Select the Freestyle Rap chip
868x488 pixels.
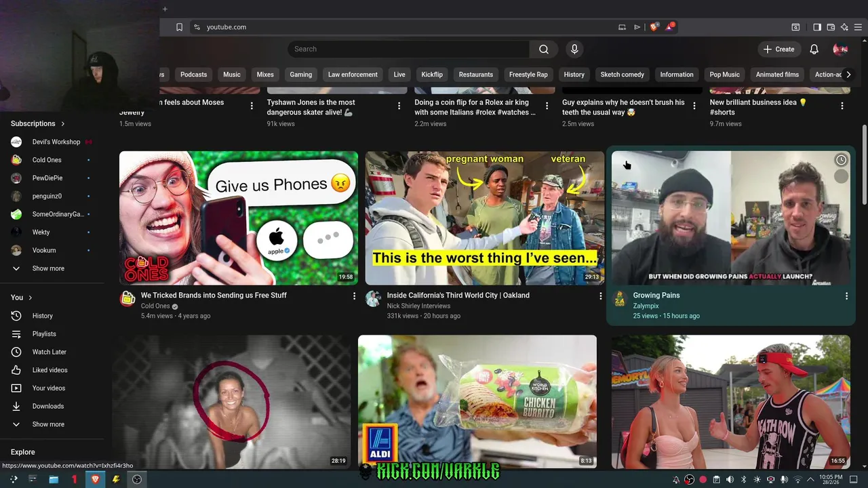coord(528,75)
